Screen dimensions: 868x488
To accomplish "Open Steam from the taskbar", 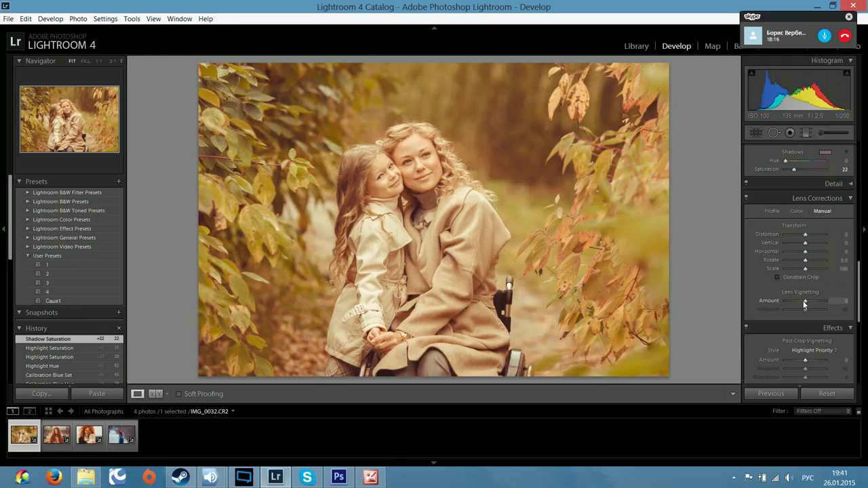I will click(180, 477).
